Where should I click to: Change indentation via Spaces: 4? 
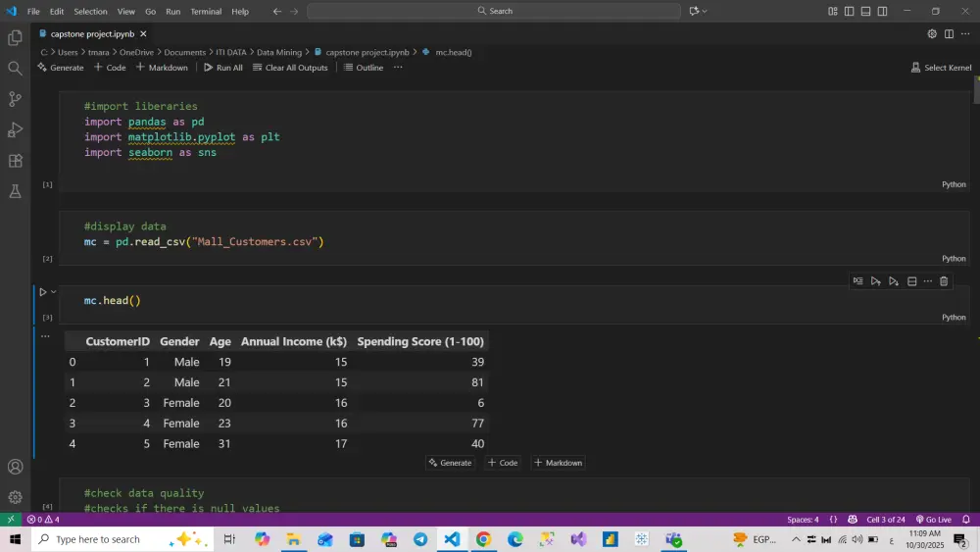[x=803, y=520]
